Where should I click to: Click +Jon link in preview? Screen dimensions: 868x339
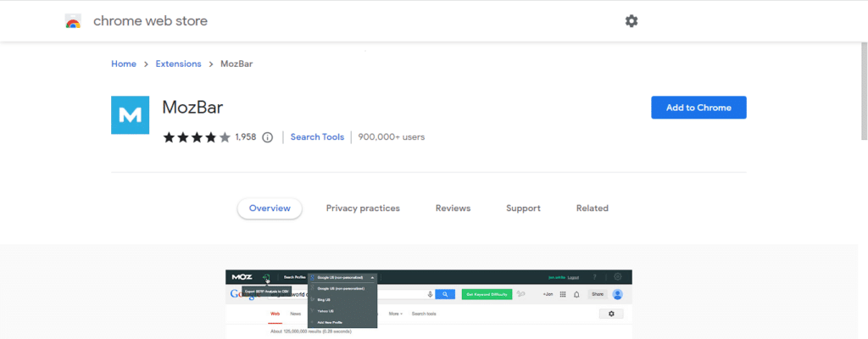tap(548, 294)
